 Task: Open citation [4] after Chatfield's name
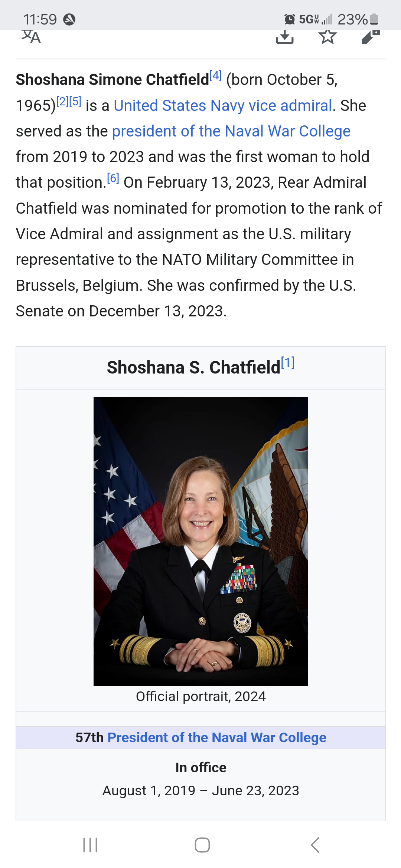216,76
